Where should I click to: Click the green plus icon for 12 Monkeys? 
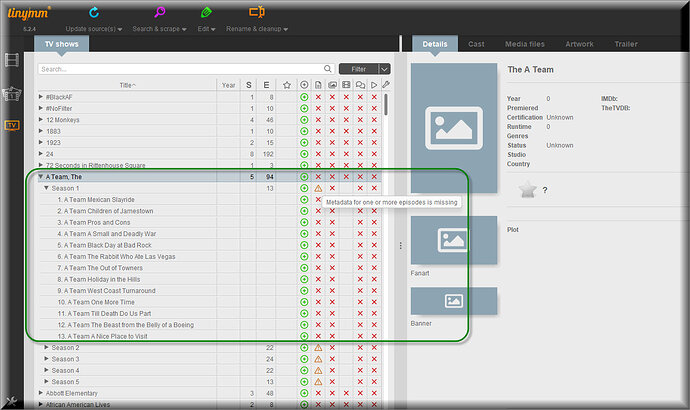coord(304,120)
